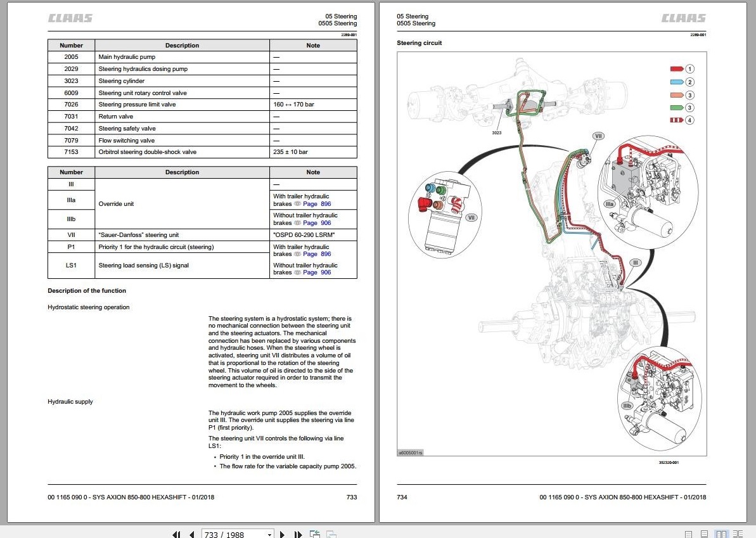Image resolution: width=756 pixels, height=538 pixels.
Task: Follow Page 896 link in the P1 row
Action: [317, 254]
